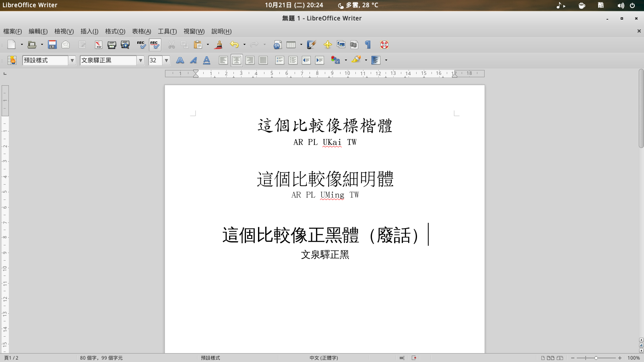The image size is (644, 362).
Task: Open the 插入(I) menu
Action: coord(89,31)
